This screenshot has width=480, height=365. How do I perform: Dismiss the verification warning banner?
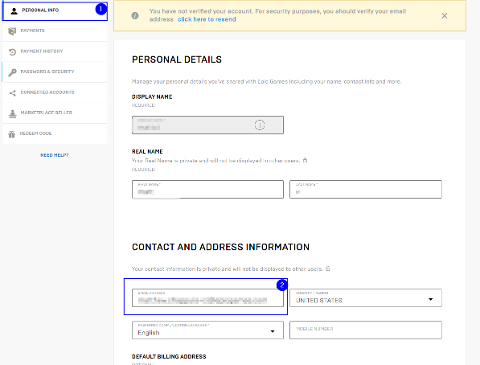(x=444, y=16)
